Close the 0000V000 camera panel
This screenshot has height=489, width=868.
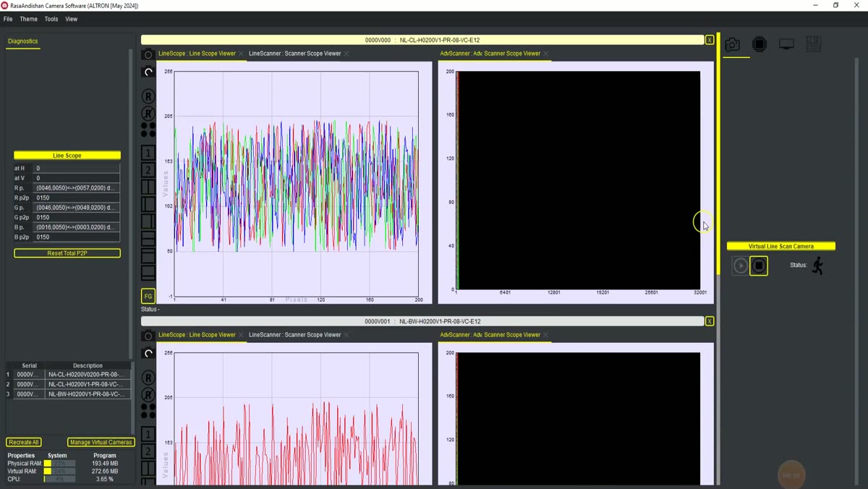click(710, 40)
